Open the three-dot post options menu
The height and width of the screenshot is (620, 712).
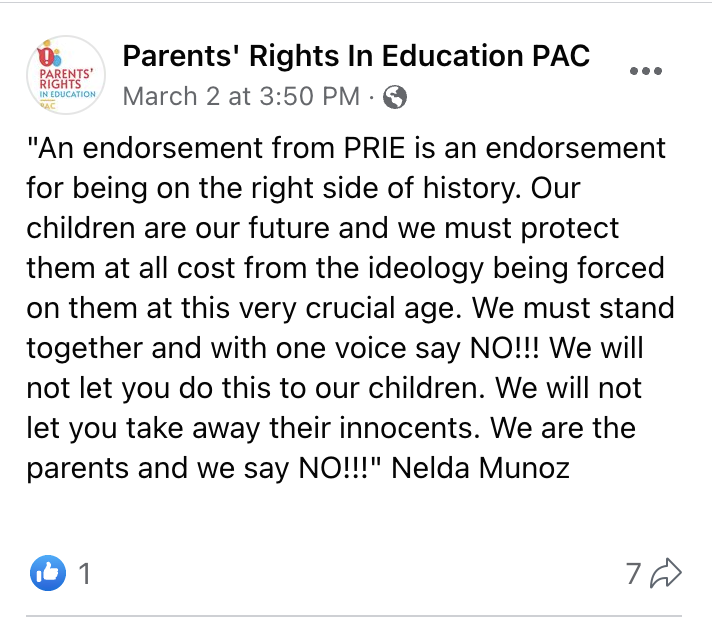coord(646,71)
